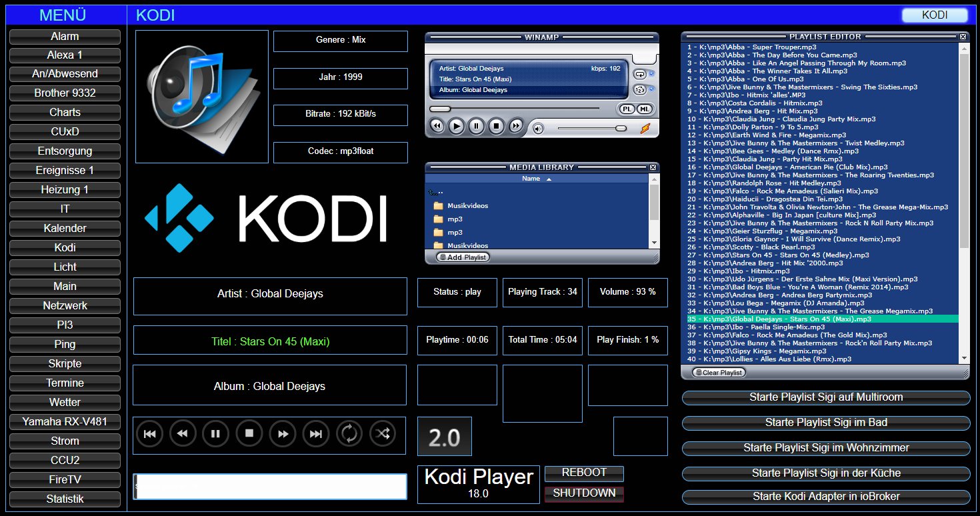Close the Media Library panel
The image size is (980, 516).
(x=653, y=167)
